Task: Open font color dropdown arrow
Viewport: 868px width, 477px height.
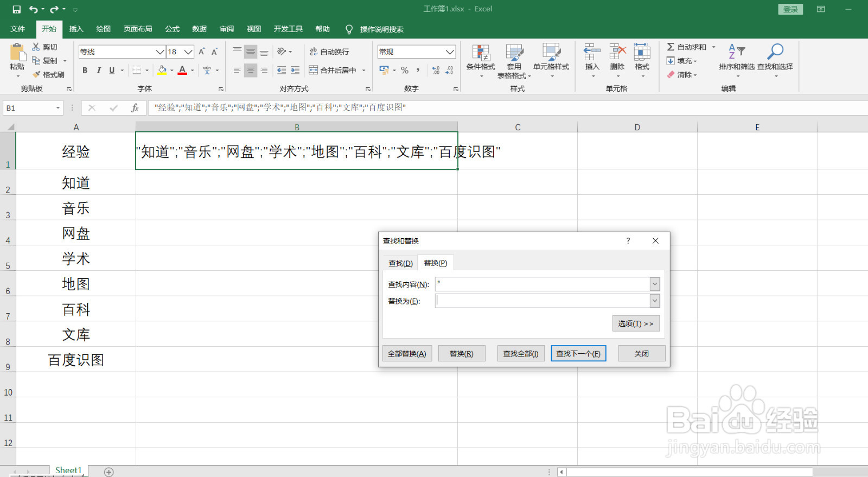Action: (x=193, y=70)
